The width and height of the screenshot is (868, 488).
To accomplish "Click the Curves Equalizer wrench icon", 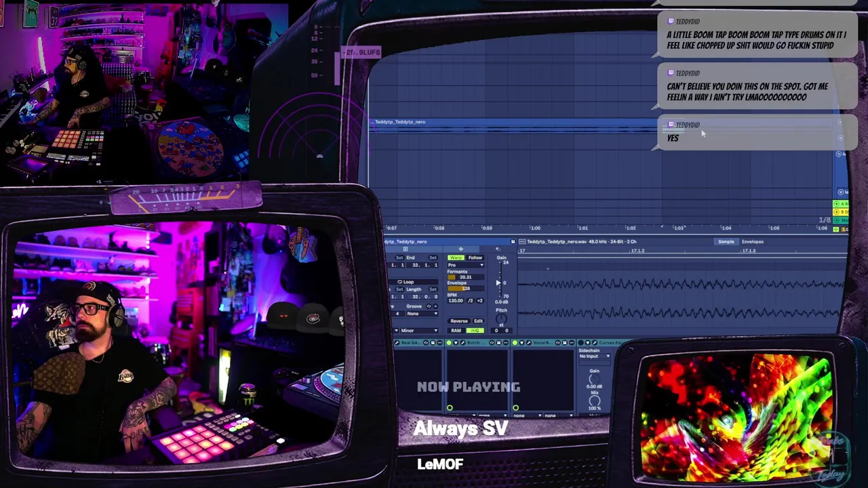I will click(595, 343).
